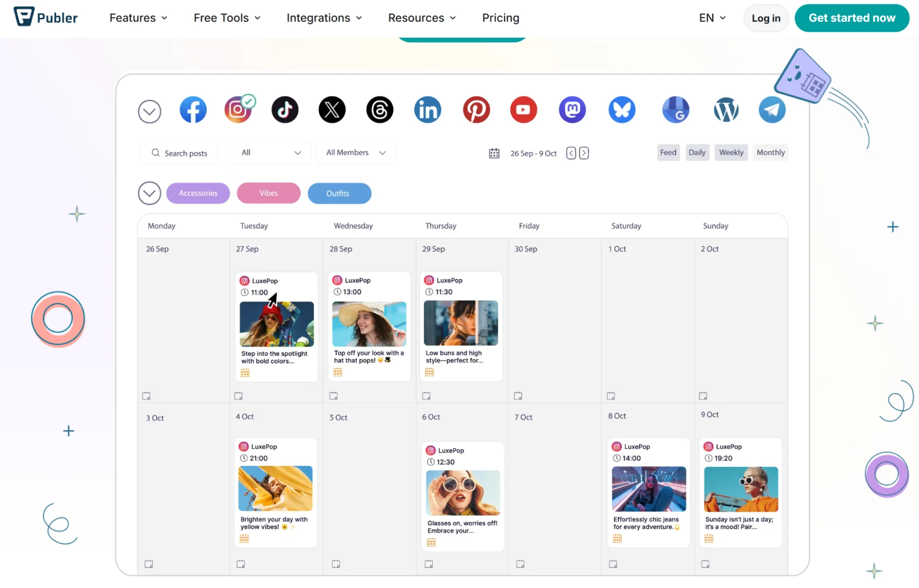This screenshot has height=588, width=919.
Task: Collapse the social accounts row chevron
Action: coord(149,112)
